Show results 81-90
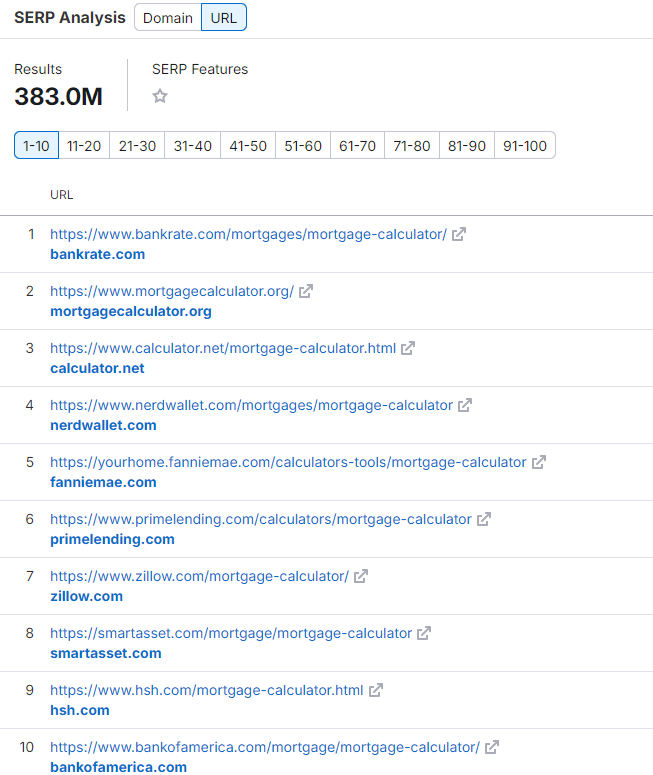This screenshot has height=775, width=653. [x=467, y=146]
